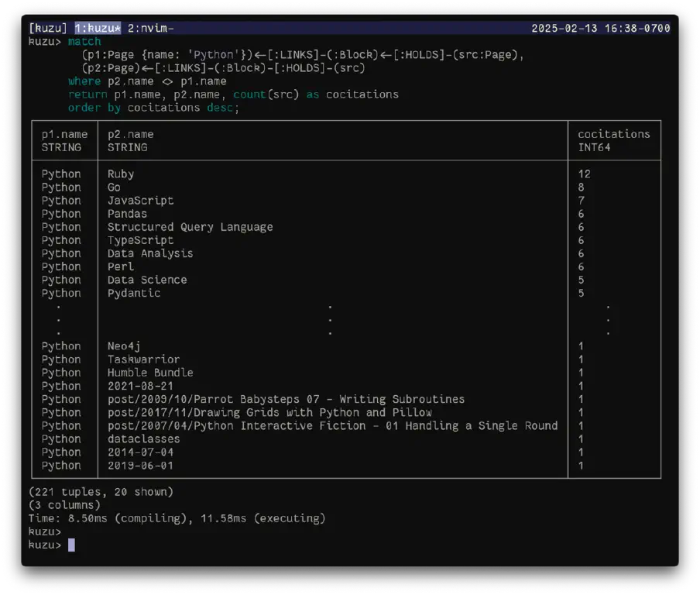Image resolution: width=700 pixels, height=595 pixels.
Task: Click the date and time in the status bar
Action: 600,28
